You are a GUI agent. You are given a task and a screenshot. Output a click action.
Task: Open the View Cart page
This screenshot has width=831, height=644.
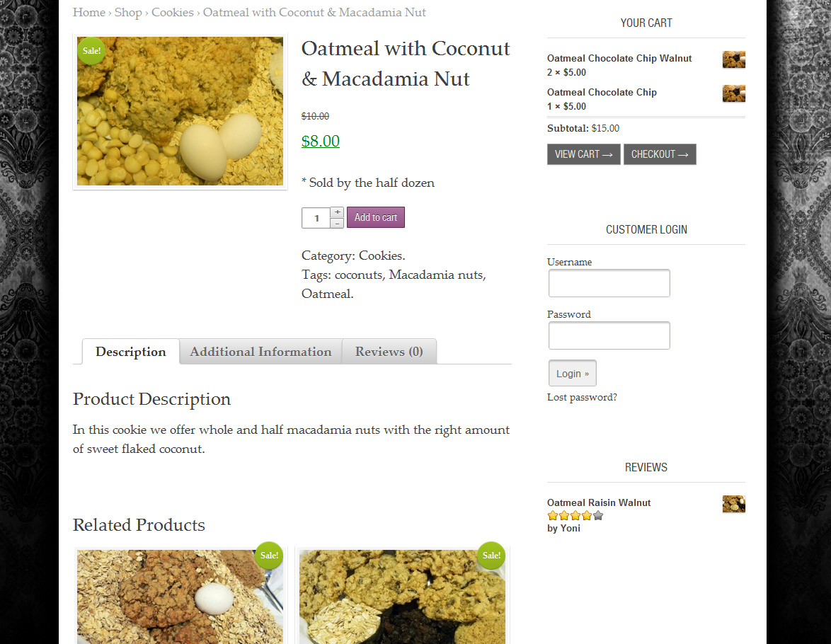tap(583, 154)
